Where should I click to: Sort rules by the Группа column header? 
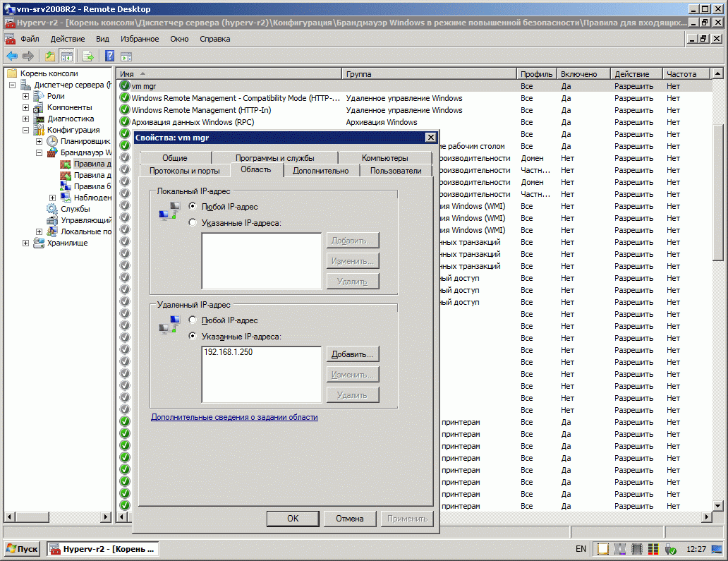pyautogui.click(x=430, y=74)
